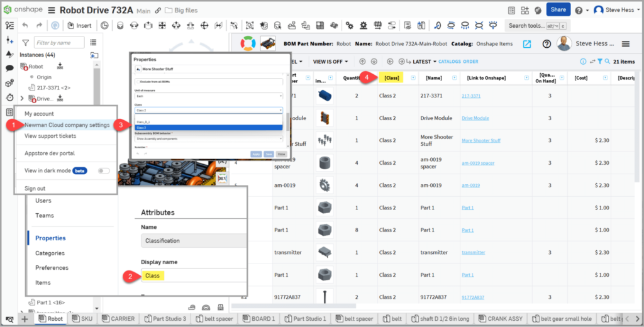Screen dimensions: 644x327
Task: Open the [Link to Onshape] column dropdown arrow
Action: 526,78
